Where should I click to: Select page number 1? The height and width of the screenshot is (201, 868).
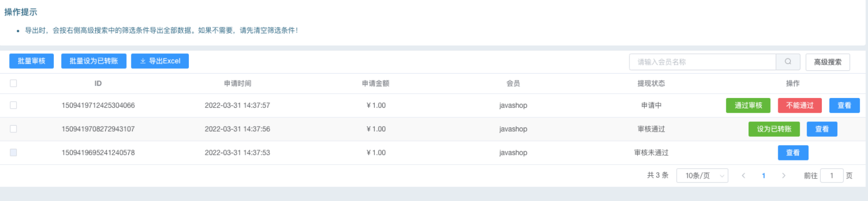pyautogui.click(x=763, y=175)
